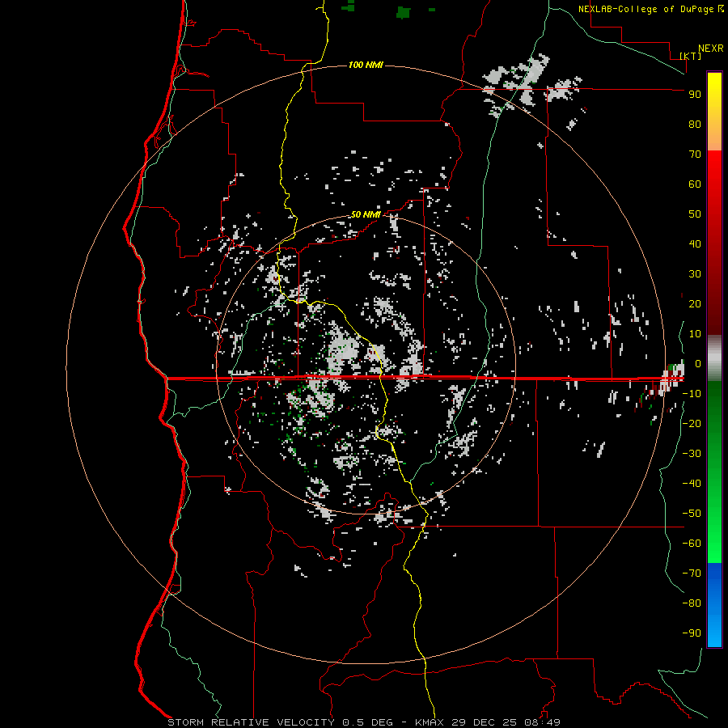
Task: Click the positive 80 scale value
Action: click(695, 124)
